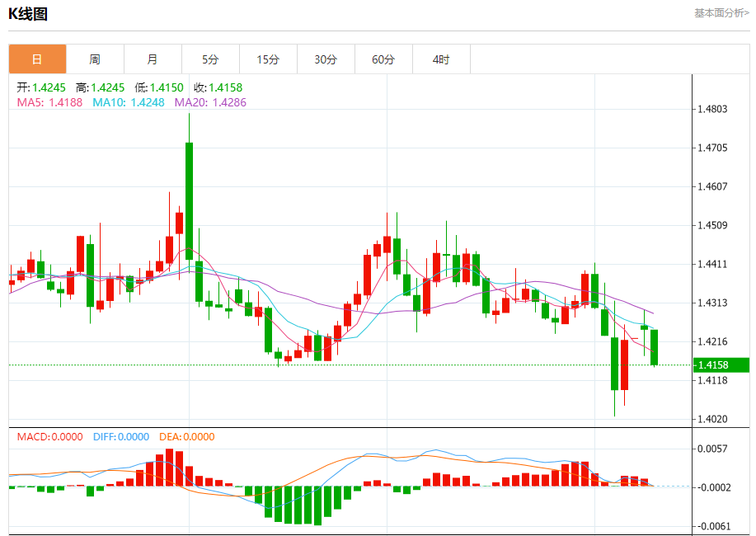Click the 1.4313 price axis label
The image size is (756, 536).
pyautogui.click(x=712, y=303)
